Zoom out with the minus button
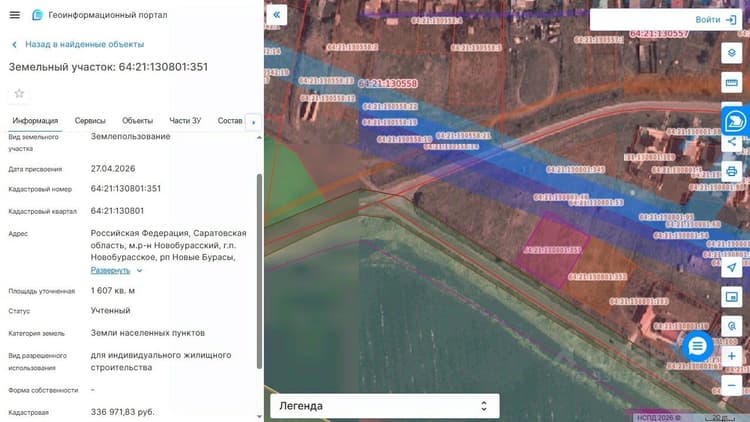This screenshot has width=750, height=422. pos(731,386)
